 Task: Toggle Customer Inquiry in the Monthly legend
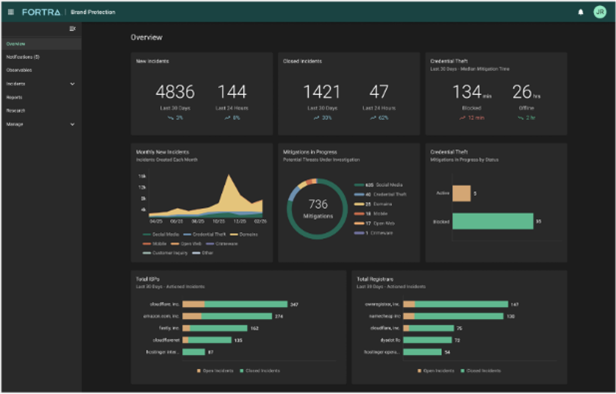(x=165, y=253)
